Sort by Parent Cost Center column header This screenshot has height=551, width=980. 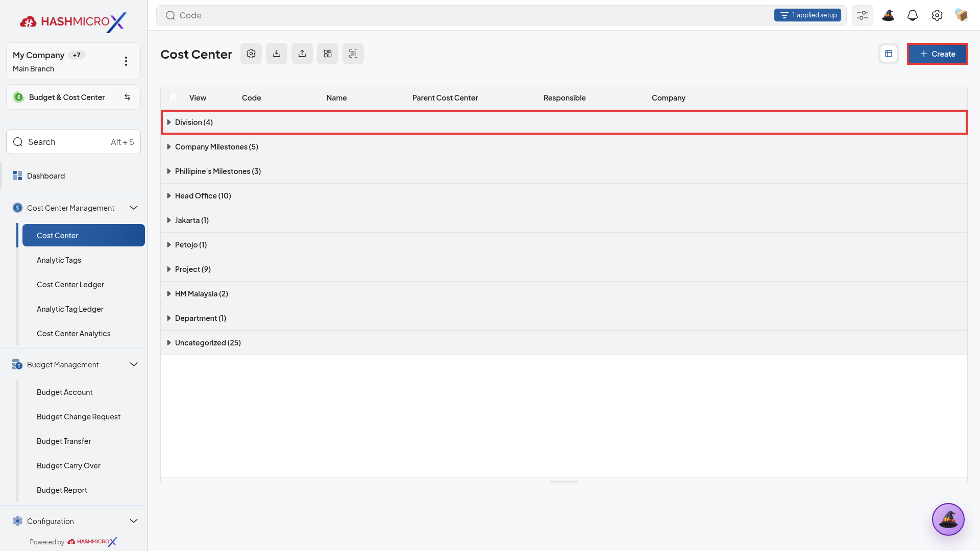[445, 98]
